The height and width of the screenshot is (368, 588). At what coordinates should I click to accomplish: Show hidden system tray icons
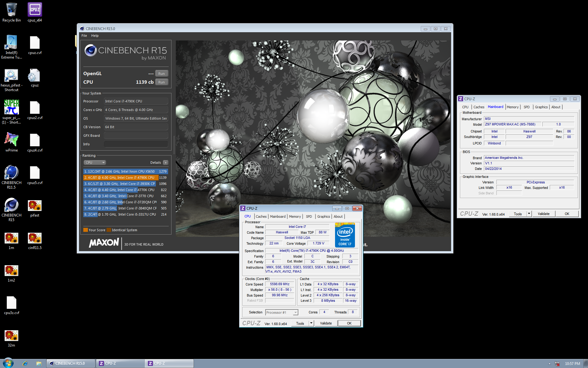click(x=549, y=364)
